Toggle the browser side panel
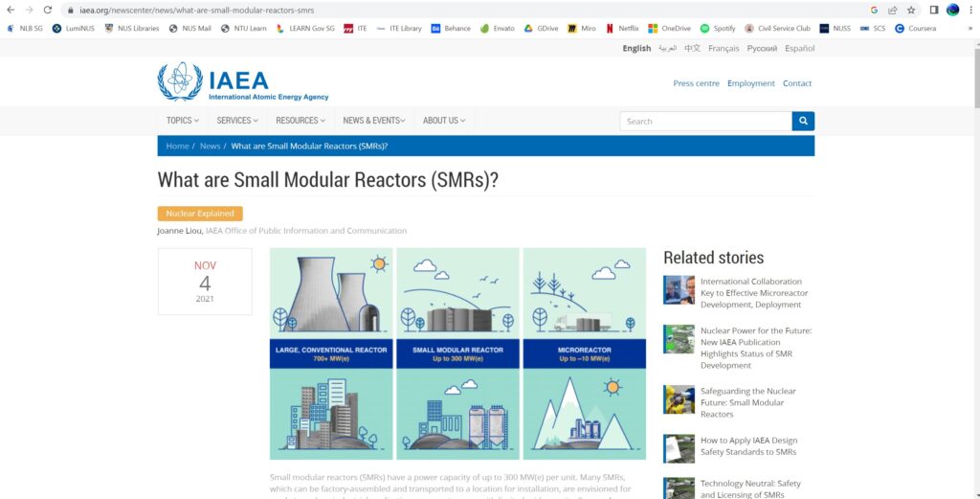 934,10
